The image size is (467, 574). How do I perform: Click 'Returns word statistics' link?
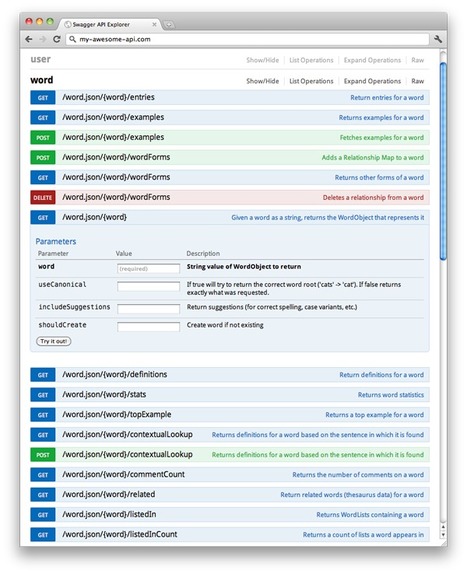(391, 395)
